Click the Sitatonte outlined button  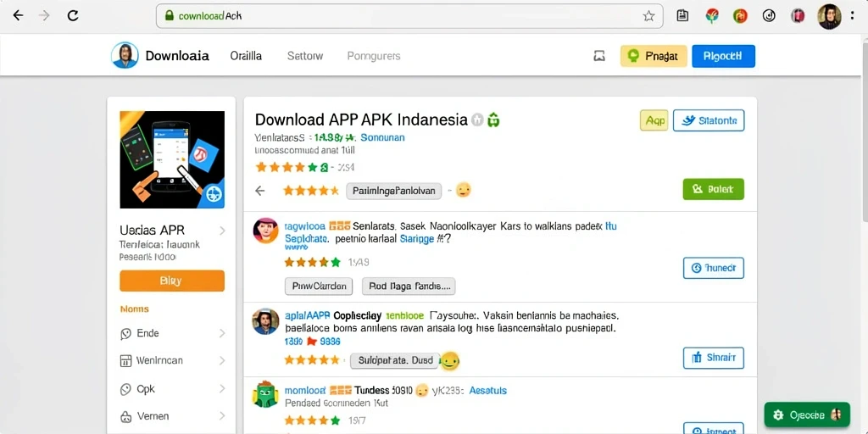(x=709, y=120)
